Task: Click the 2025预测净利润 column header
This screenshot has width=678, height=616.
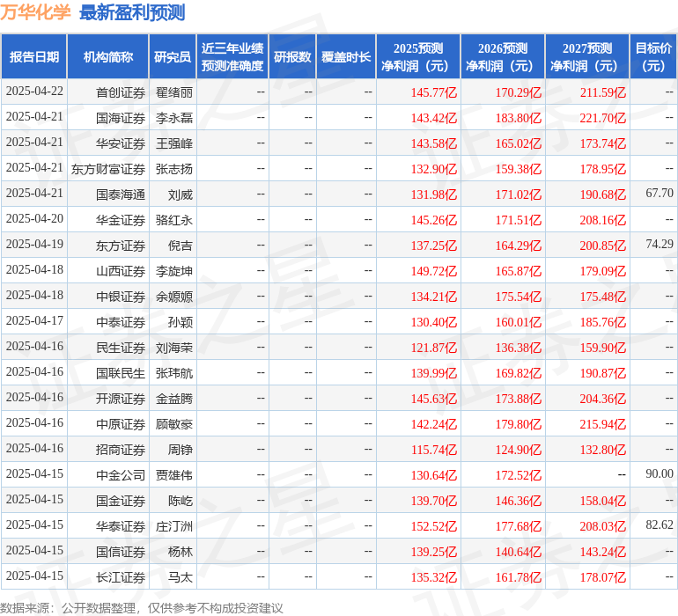Action: (x=417, y=57)
